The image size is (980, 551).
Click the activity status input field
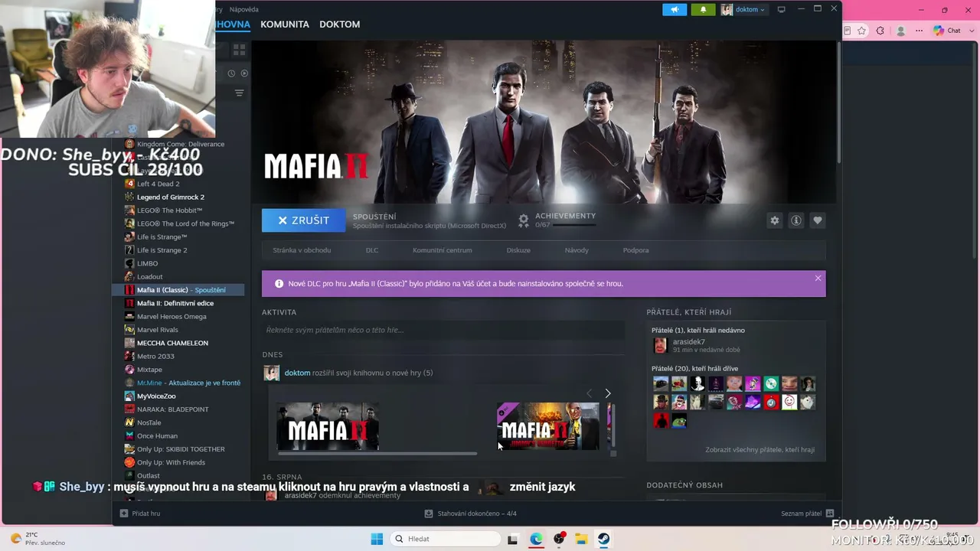click(443, 330)
